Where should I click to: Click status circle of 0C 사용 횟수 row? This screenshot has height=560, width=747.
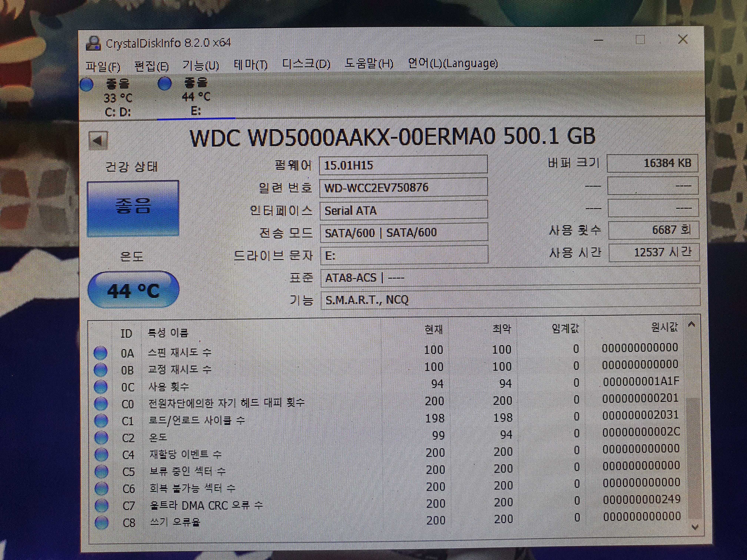click(101, 387)
